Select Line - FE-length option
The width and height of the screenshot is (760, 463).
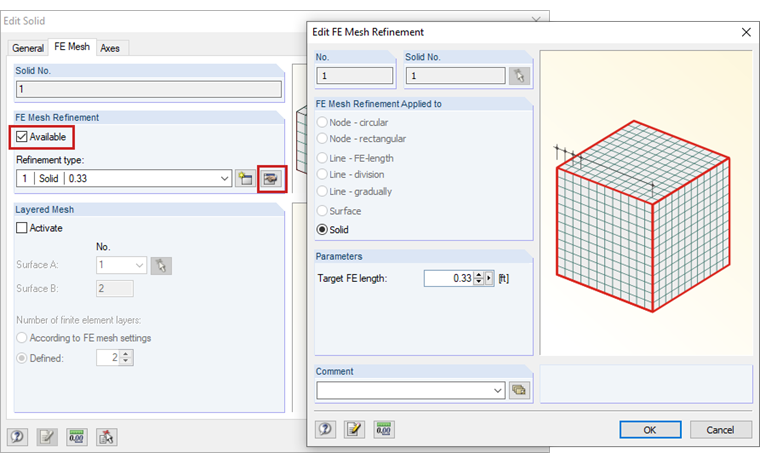322,158
